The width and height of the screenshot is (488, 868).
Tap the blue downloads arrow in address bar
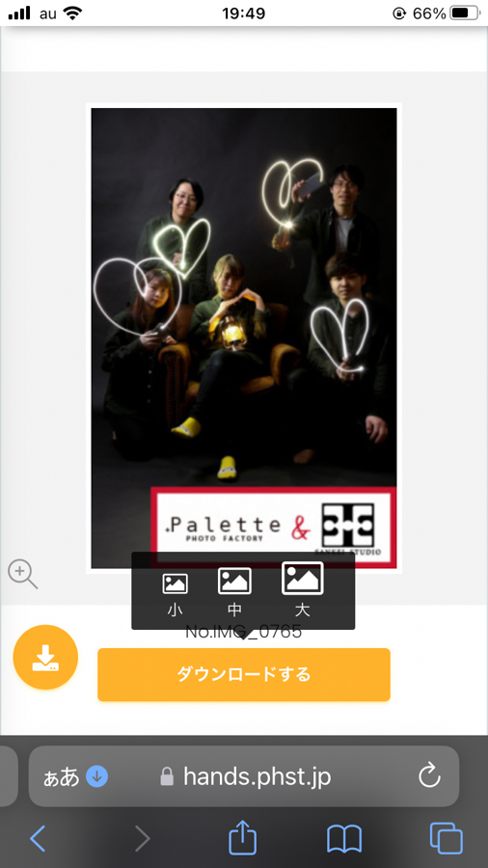[96, 776]
